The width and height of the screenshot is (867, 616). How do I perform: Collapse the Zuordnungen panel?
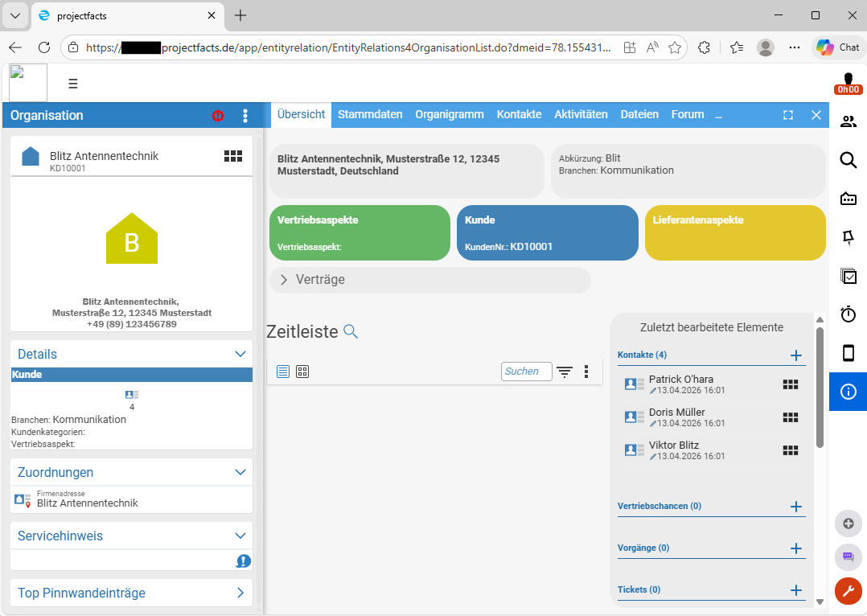[x=240, y=472]
